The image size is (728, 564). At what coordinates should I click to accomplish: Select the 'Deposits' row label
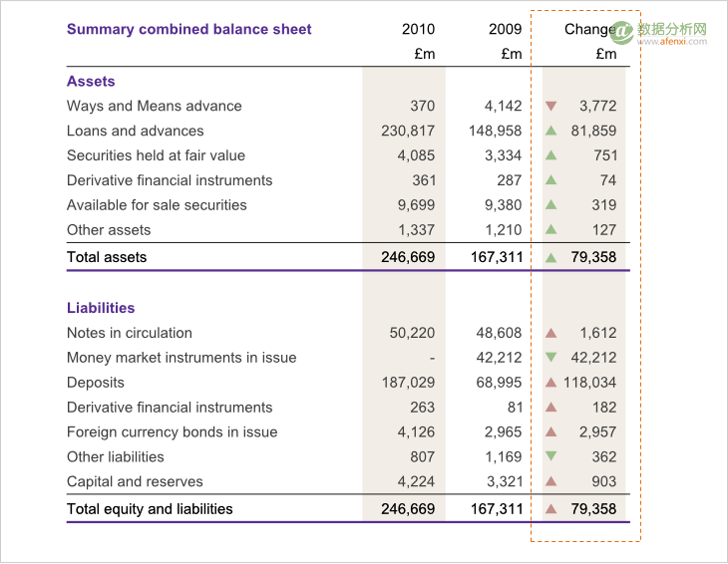click(x=96, y=383)
